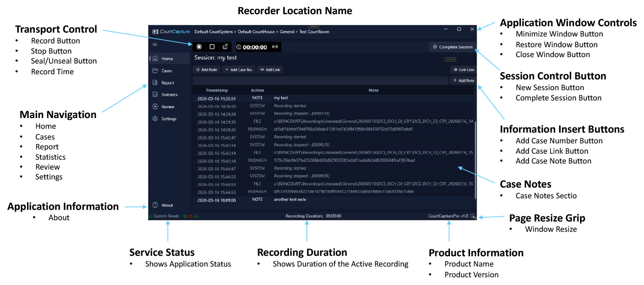Click the Link Case button
Screen dimensions: 644x285
[463, 70]
